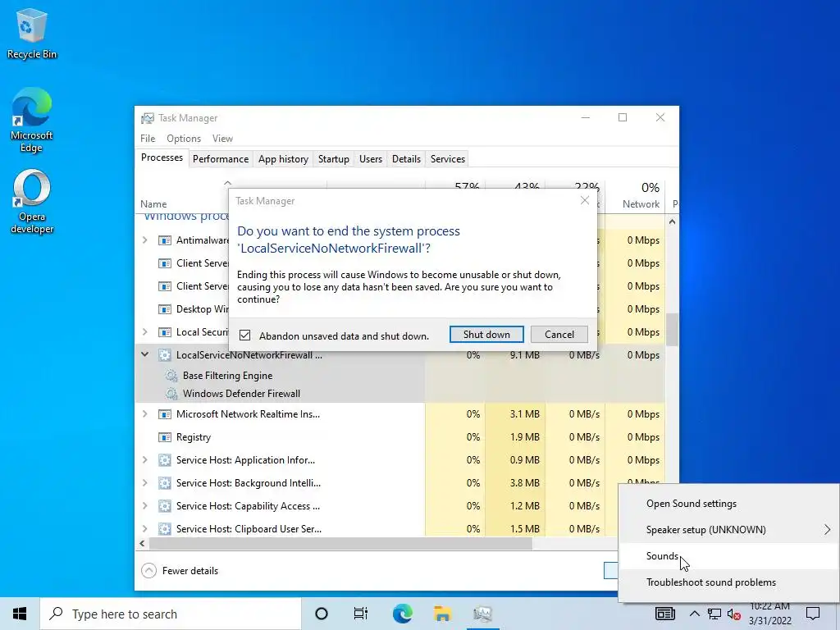Open Windows Start menu

tap(20, 614)
